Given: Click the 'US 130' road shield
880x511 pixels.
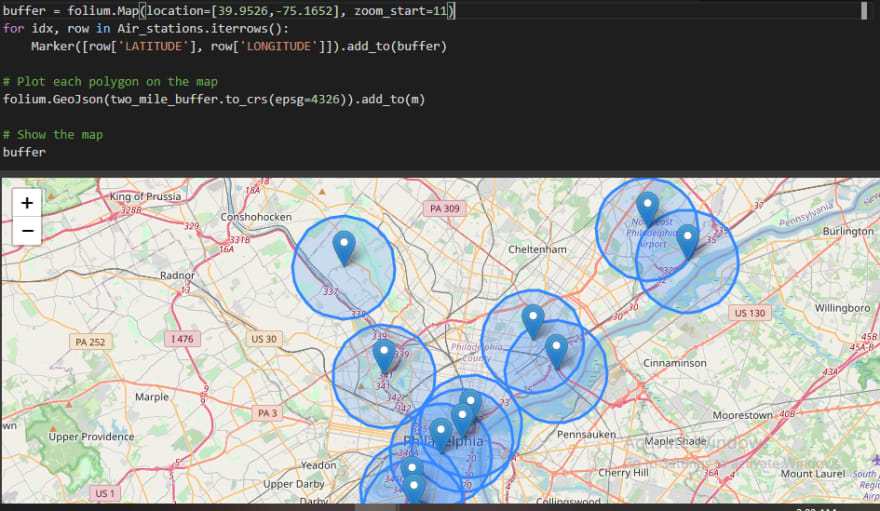Looking at the screenshot, I should tap(750, 313).
